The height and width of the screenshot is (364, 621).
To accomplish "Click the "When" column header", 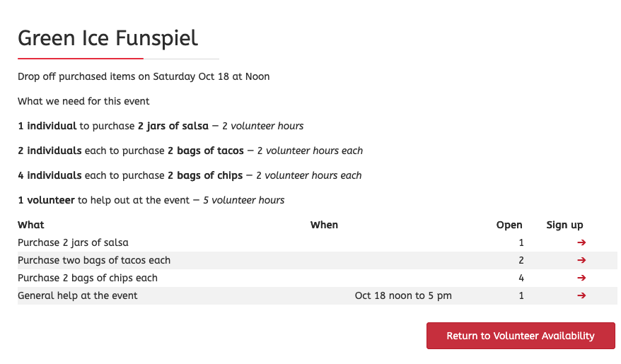I will coord(324,225).
